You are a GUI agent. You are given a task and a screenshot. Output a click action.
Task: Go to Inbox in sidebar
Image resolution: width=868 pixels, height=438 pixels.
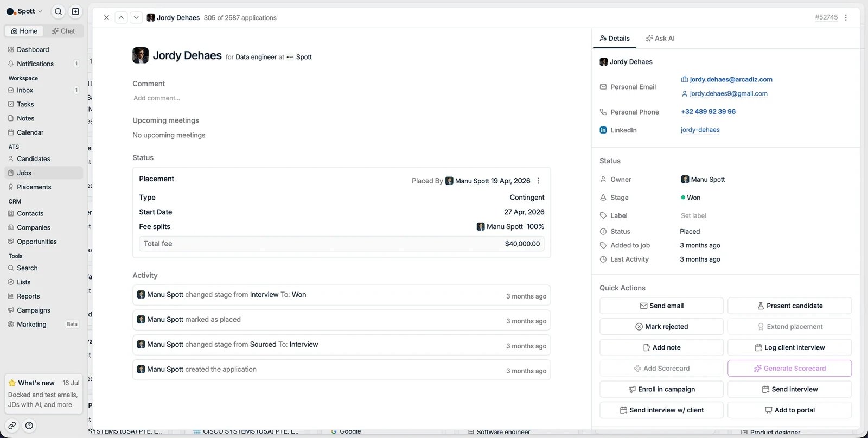coord(44,90)
